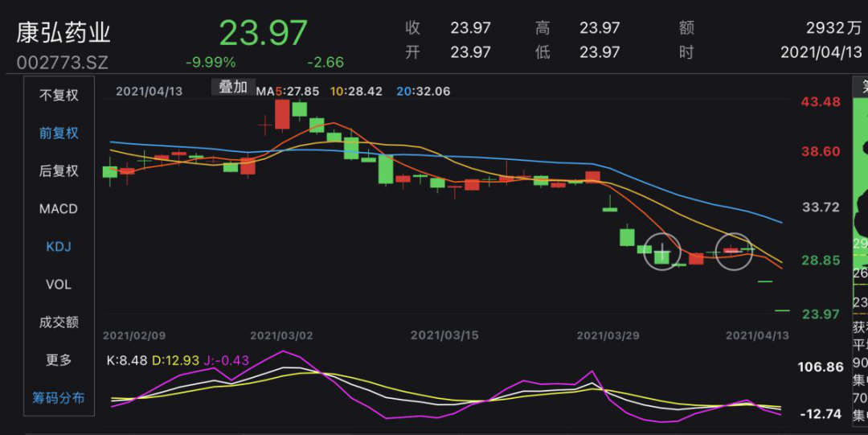This screenshot has width=868, height=435.
Task: Click price axis label 33.72
Action: (x=821, y=207)
